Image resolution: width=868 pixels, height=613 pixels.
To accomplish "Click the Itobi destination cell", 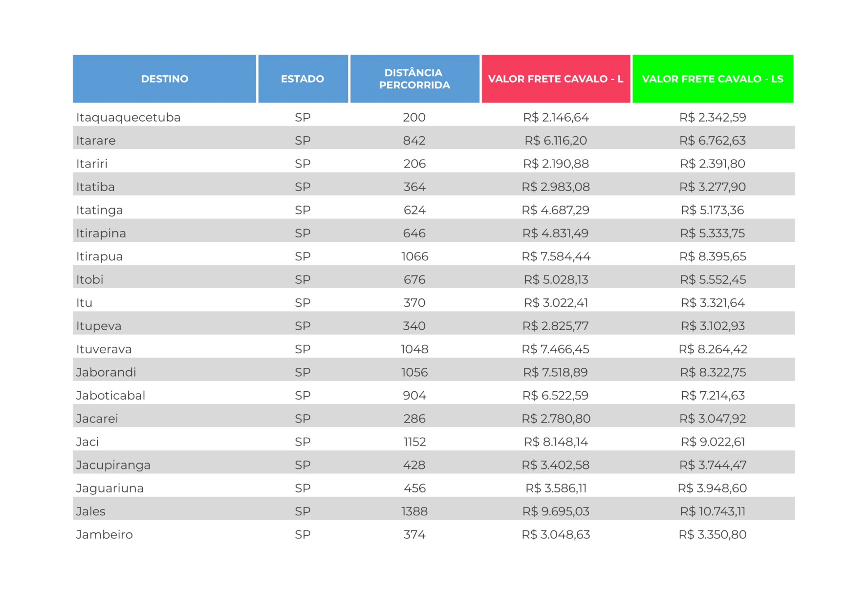I will (90, 279).
